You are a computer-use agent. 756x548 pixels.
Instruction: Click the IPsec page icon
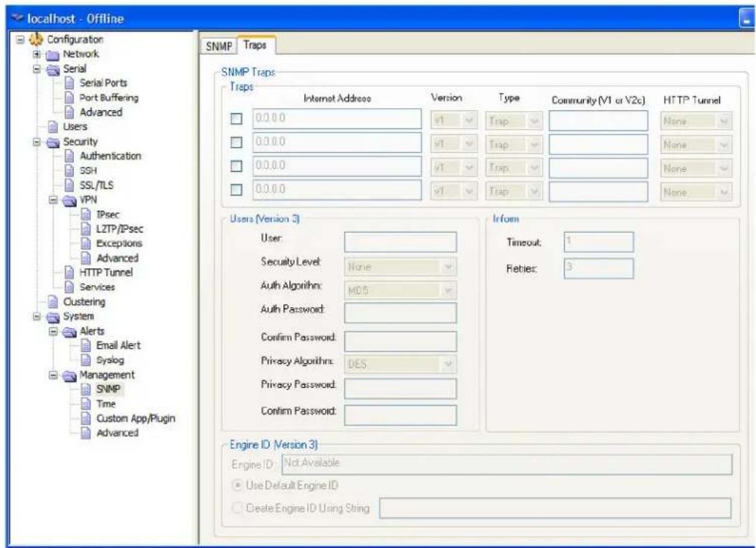tap(86, 214)
